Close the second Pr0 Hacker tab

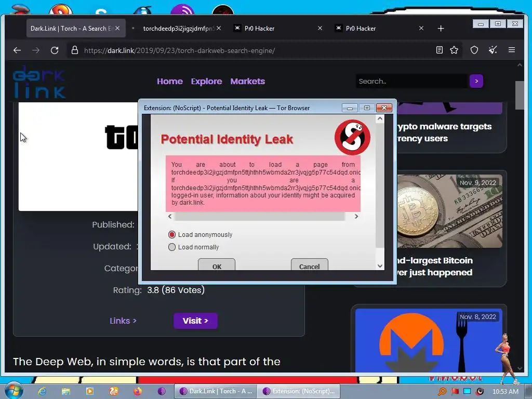tap(421, 28)
